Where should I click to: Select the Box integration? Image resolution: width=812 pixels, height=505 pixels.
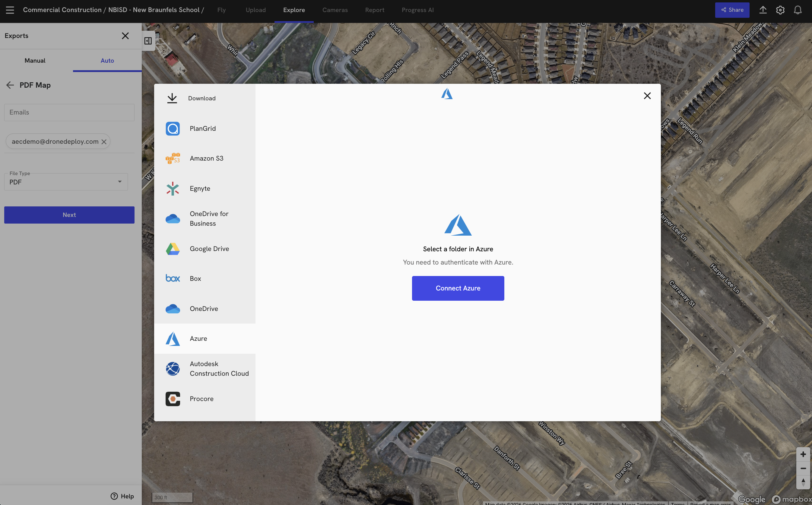pyautogui.click(x=195, y=278)
